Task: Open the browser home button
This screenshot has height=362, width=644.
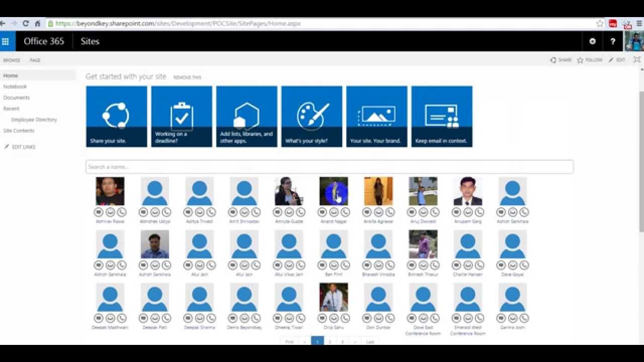Action: coord(37,23)
